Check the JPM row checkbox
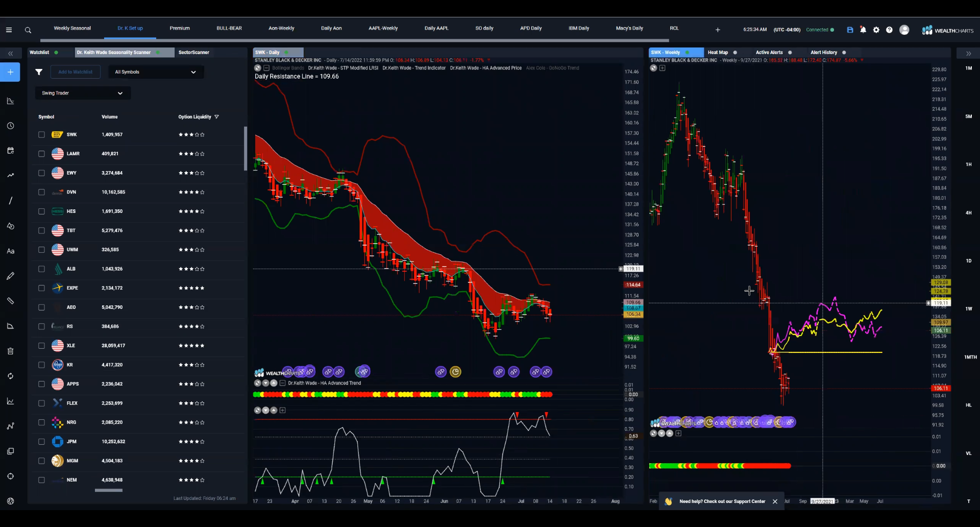The height and width of the screenshot is (527, 980). pos(41,442)
